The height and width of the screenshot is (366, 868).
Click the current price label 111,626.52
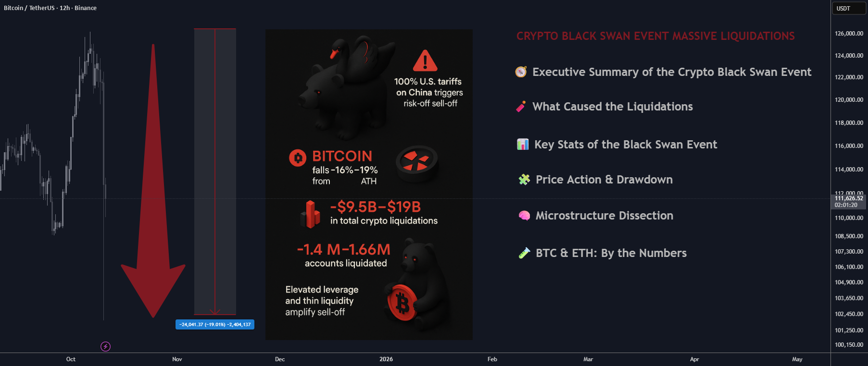(849, 198)
